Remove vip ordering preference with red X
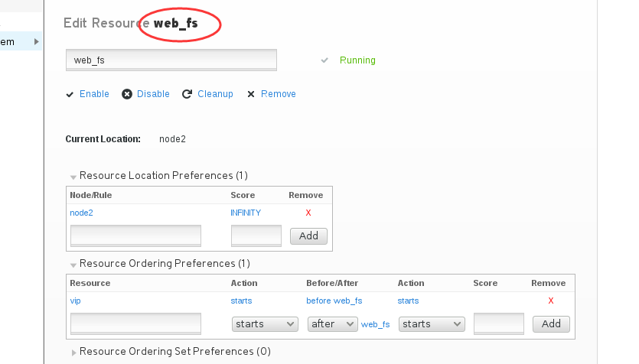The image size is (639, 364). tap(551, 301)
